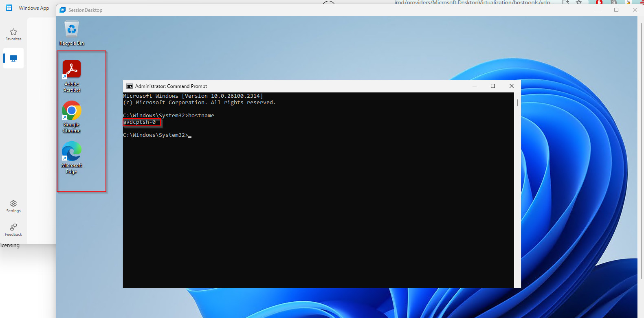The height and width of the screenshot is (318, 644).
Task: Click the Command Prompt title bar icon
Action: pos(130,86)
